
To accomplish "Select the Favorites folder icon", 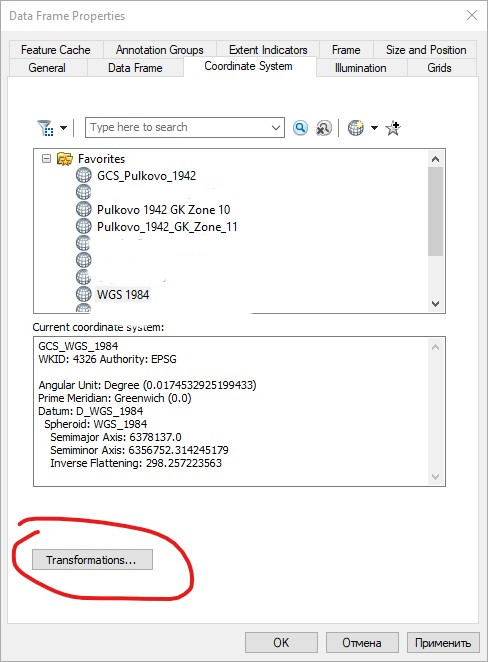I will tap(65, 159).
